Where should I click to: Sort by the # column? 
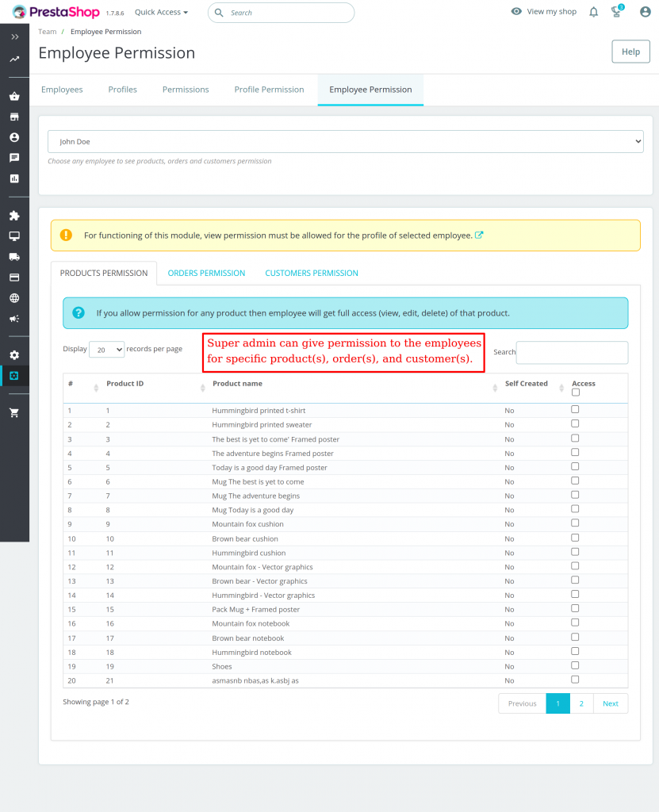tap(96, 388)
